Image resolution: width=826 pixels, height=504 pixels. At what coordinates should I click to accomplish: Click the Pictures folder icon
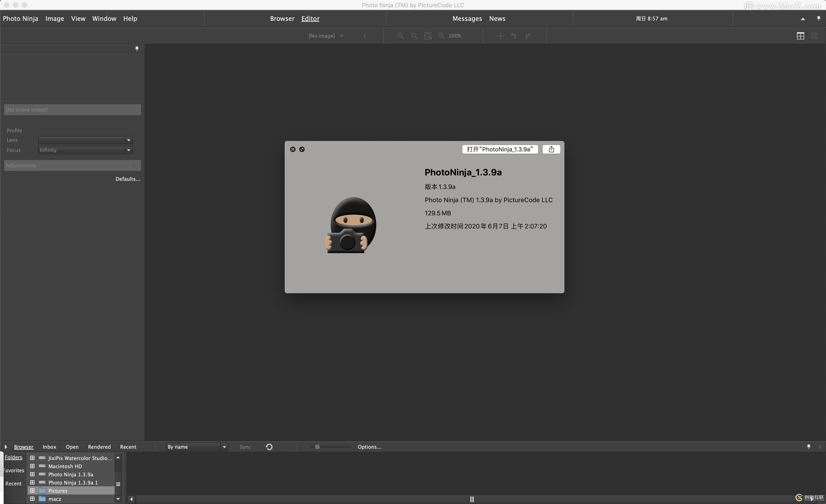pos(42,491)
